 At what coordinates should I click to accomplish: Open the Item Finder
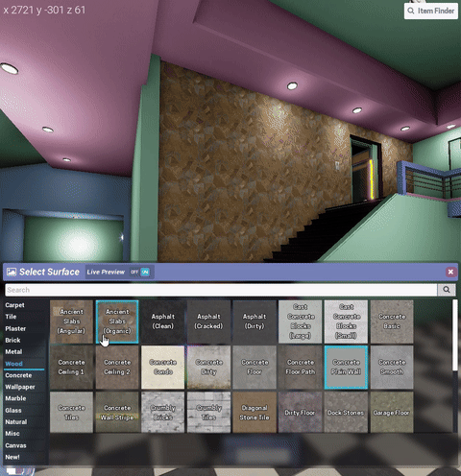[x=431, y=11]
